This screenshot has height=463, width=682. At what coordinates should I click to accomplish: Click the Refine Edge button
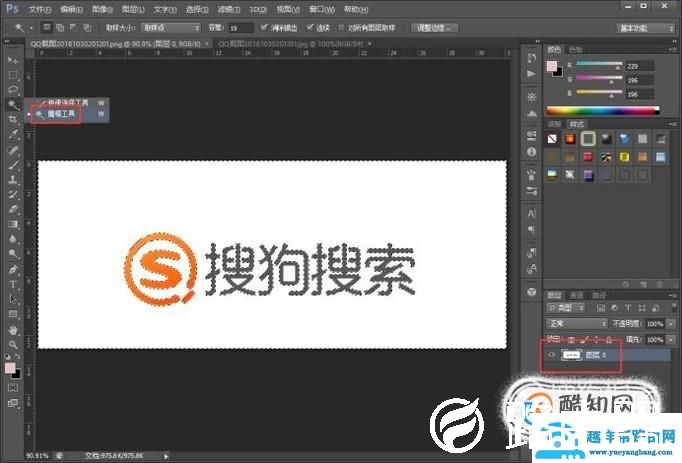434,28
